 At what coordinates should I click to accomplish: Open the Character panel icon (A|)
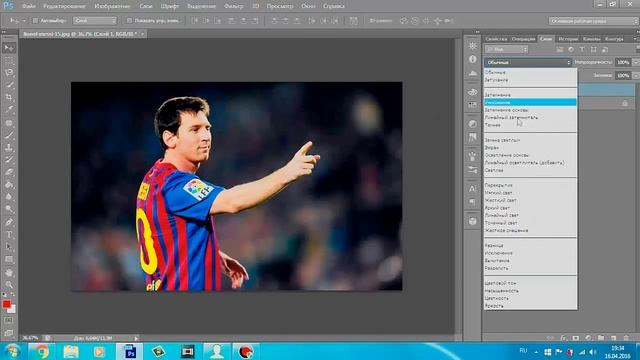473,189
